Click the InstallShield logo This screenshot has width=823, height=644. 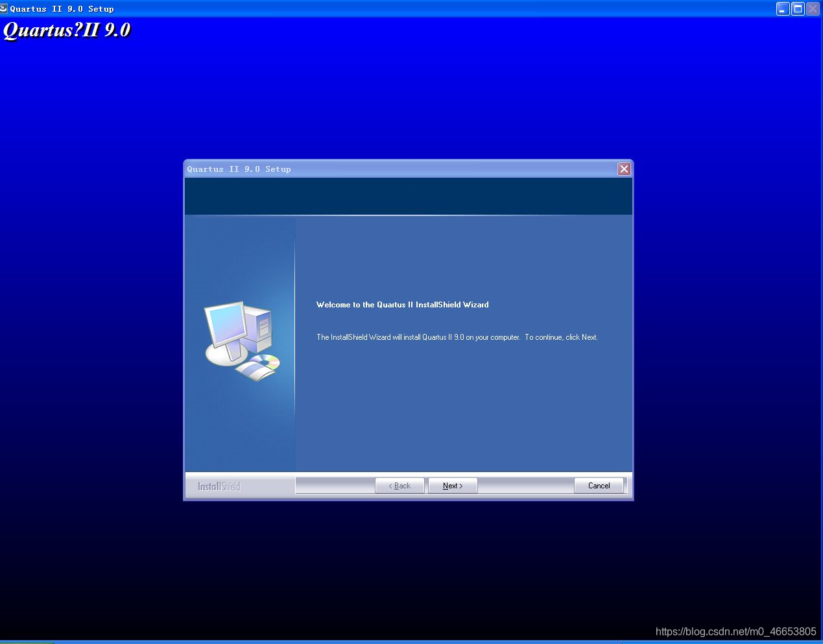tap(219, 486)
